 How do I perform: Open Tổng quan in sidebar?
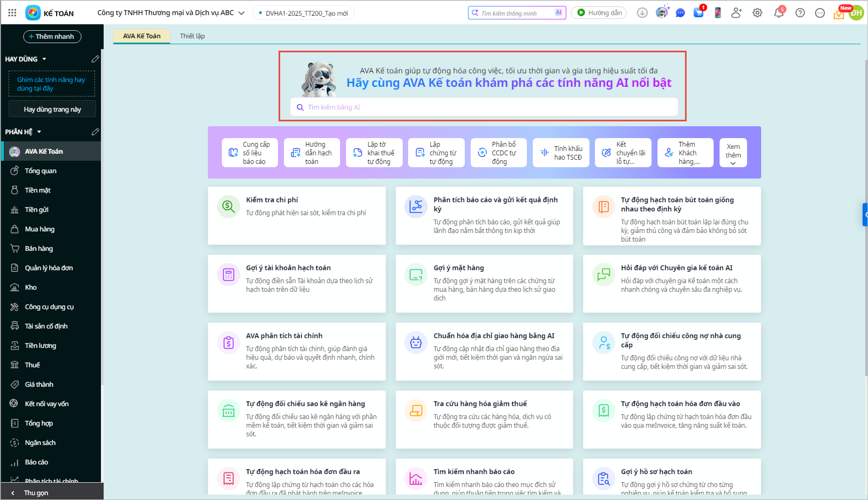click(x=51, y=171)
